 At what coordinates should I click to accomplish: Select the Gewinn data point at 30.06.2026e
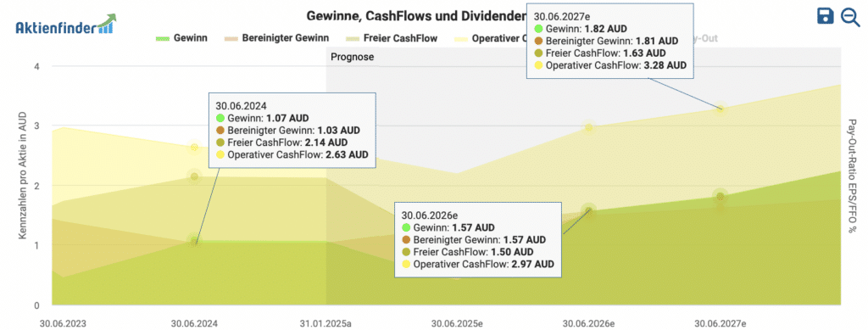click(x=588, y=210)
